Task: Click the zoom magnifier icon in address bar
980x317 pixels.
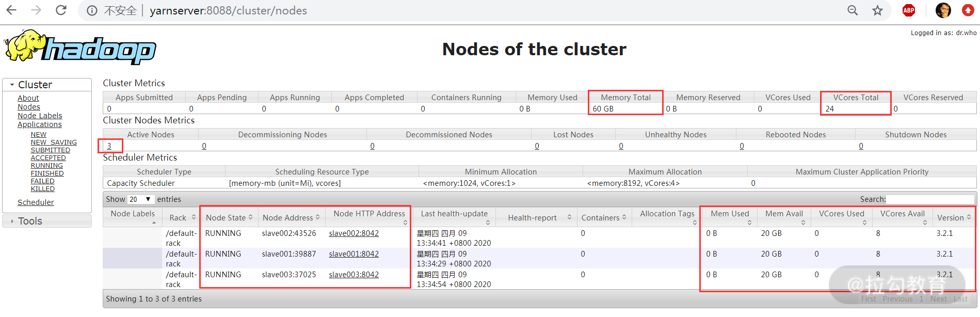Action: (x=853, y=10)
